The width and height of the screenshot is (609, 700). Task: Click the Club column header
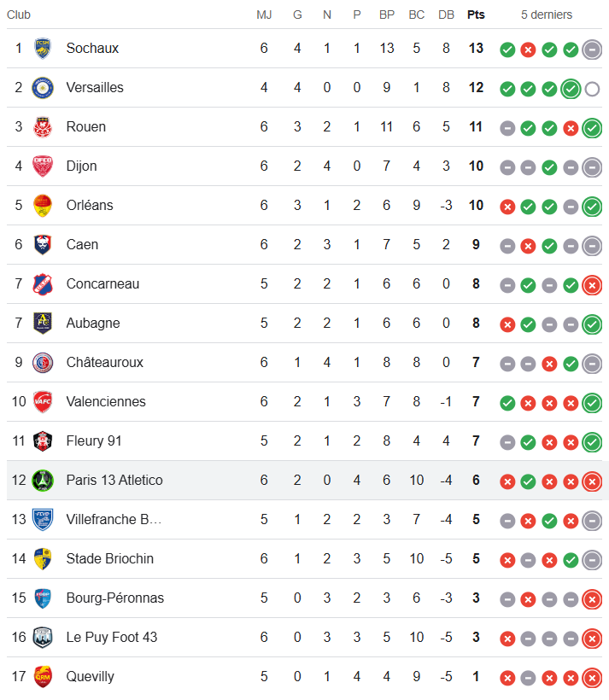click(19, 15)
